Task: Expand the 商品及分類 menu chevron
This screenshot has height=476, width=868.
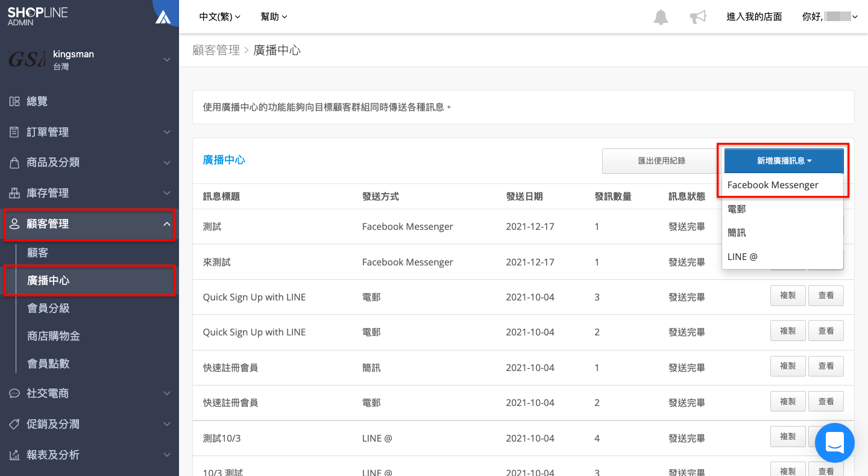Action: pyautogui.click(x=167, y=163)
